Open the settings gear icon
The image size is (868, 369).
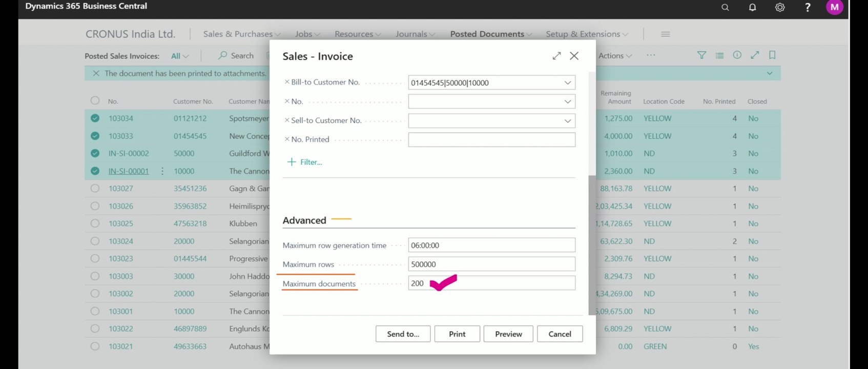780,7
